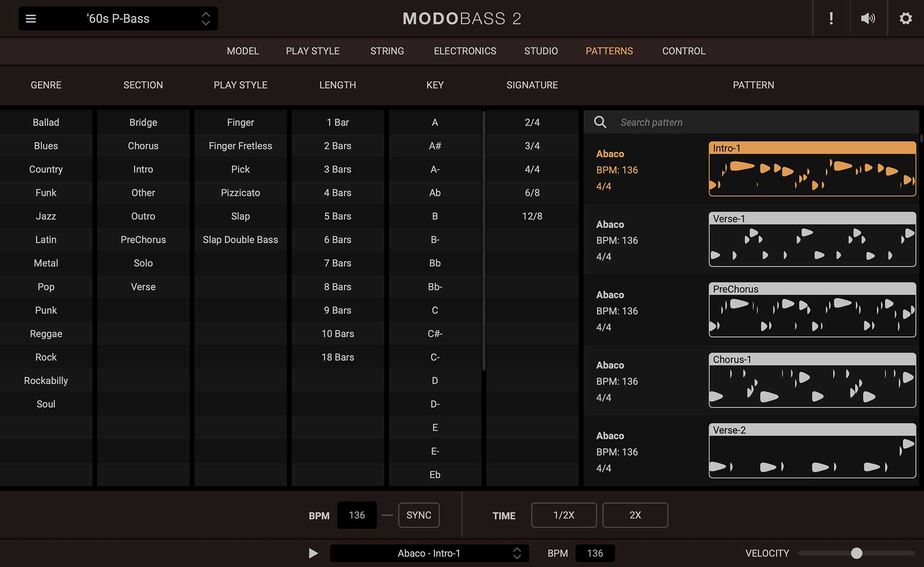Expand the instrument preset dropdown arrow
924x567 pixels.
(x=205, y=18)
